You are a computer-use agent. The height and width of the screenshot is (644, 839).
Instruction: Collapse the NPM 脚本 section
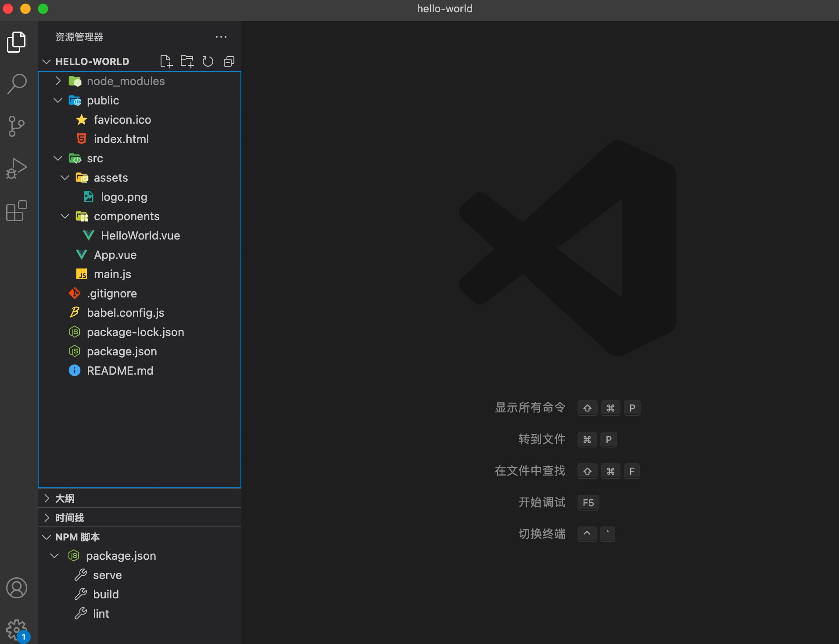pyautogui.click(x=47, y=537)
